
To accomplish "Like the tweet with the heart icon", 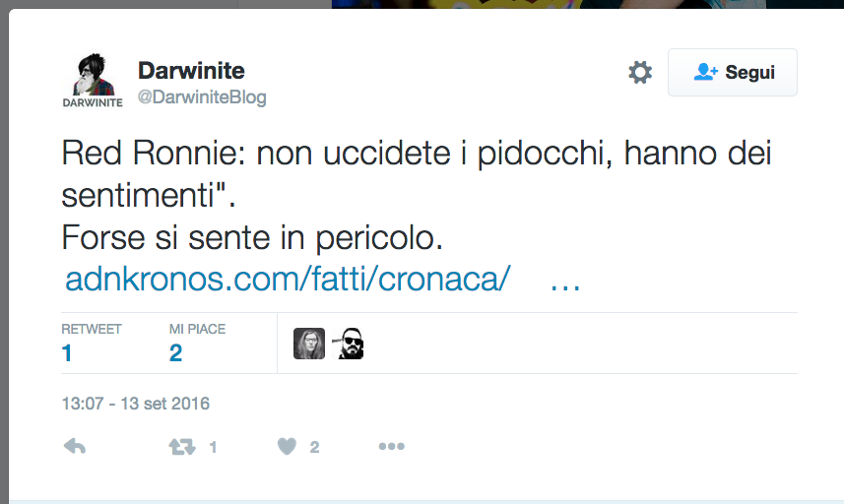I will click(287, 447).
